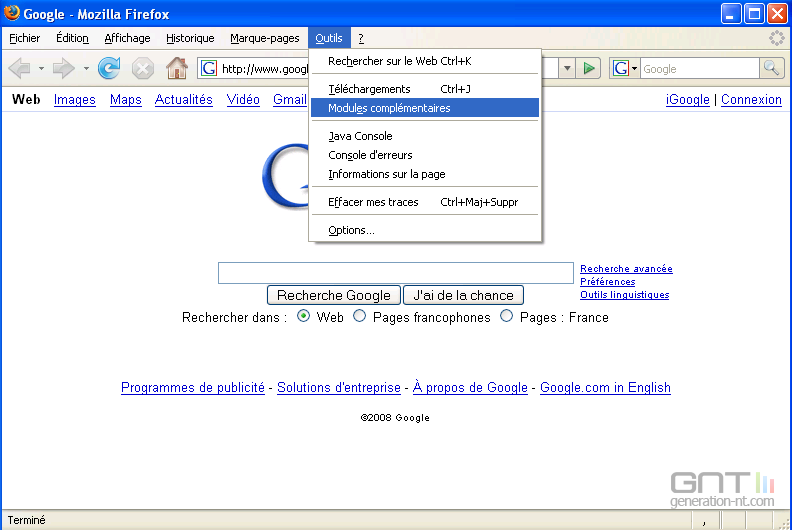Reload the page with the refresh icon

pos(109,68)
